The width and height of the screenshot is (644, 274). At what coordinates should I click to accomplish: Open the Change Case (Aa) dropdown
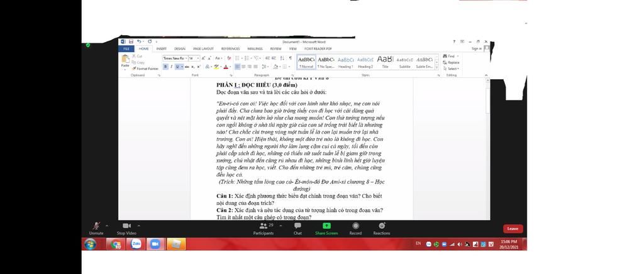click(218, 58)
